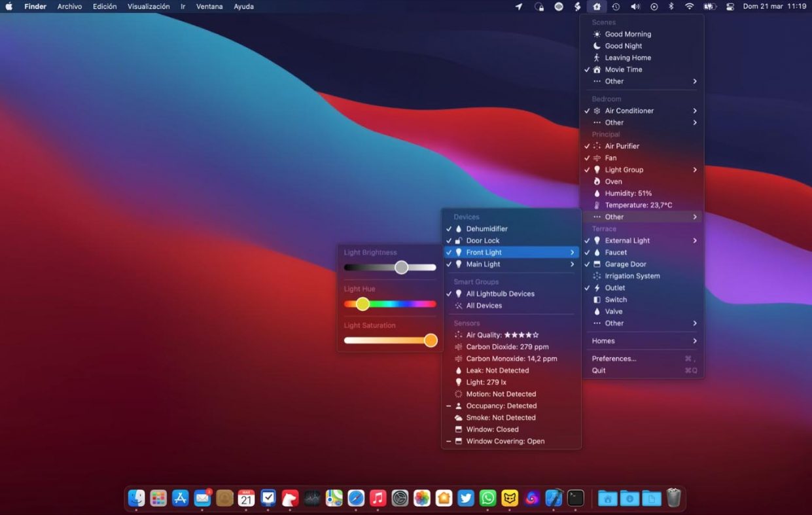Open Terminal from the dock
812x515 pixels.
(576, 498)
